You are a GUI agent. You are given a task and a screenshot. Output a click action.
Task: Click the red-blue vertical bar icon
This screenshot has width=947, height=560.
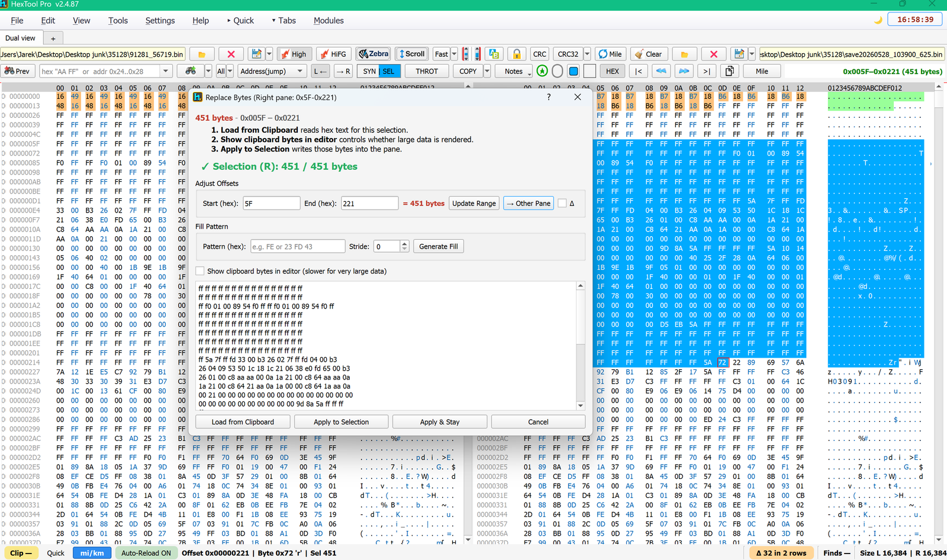pos(477,54)
